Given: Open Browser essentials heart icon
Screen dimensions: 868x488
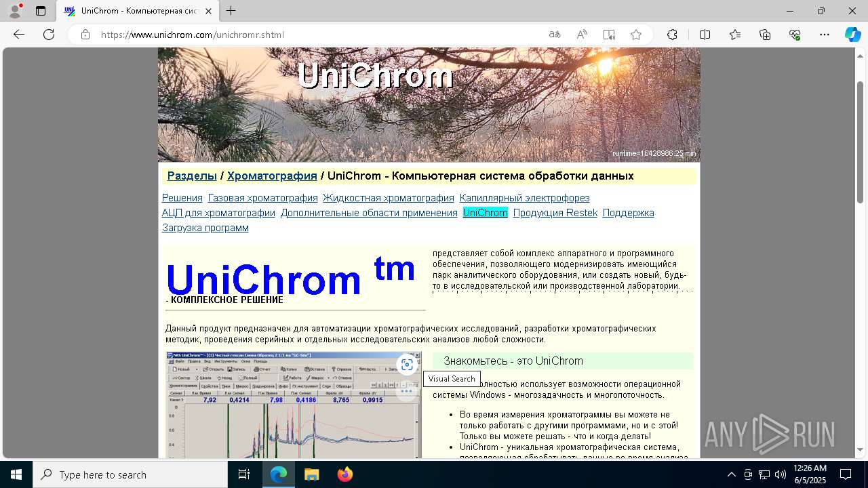Looking at the screenshot, I should coord(795,35).
